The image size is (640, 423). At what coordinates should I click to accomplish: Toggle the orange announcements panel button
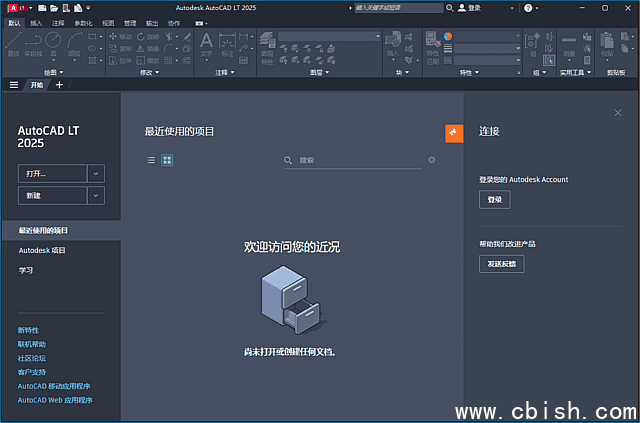coord(454,134)
